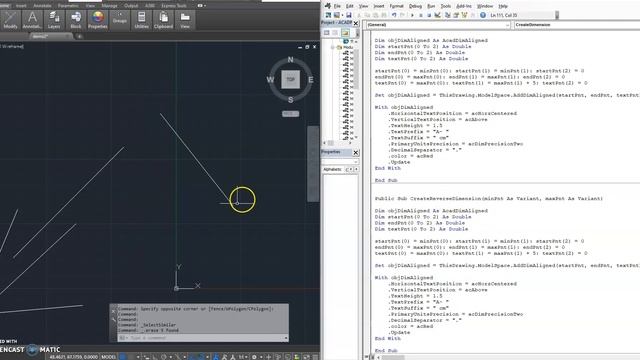Click View Code icon in Project pane
The width and height of the screenshot is (640, 360).
click(327, 33)
